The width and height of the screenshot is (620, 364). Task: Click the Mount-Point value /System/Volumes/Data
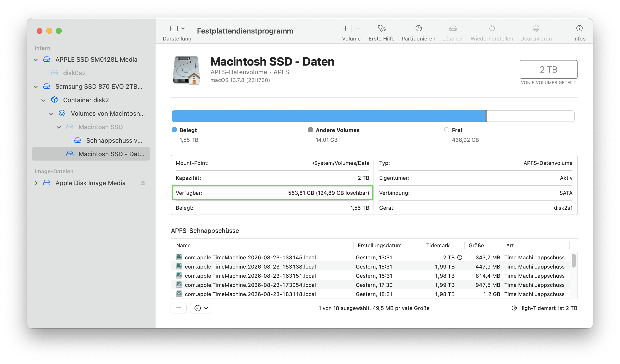pyautogui.click(x=341, y=163)
